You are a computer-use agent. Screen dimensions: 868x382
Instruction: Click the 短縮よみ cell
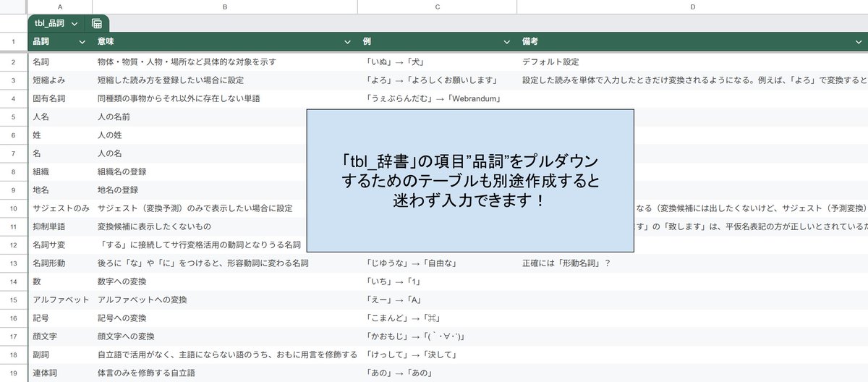tap(60, 80)
